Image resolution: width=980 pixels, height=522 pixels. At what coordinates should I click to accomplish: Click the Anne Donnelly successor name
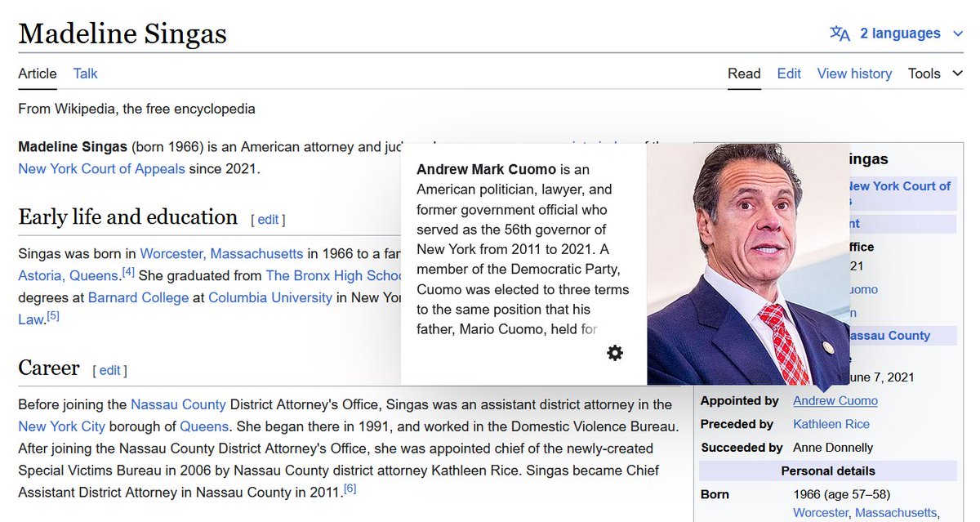pos(833,448)
